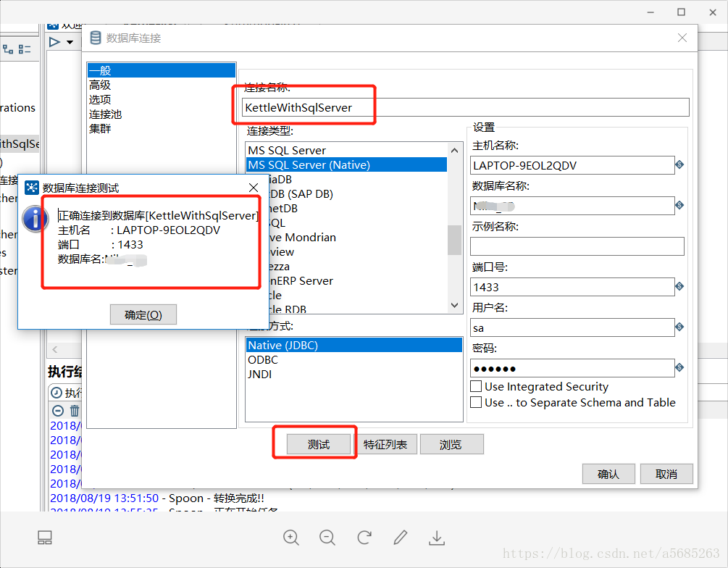
Task: Select ve Mondrian in connection types
Action: point(302,238)
